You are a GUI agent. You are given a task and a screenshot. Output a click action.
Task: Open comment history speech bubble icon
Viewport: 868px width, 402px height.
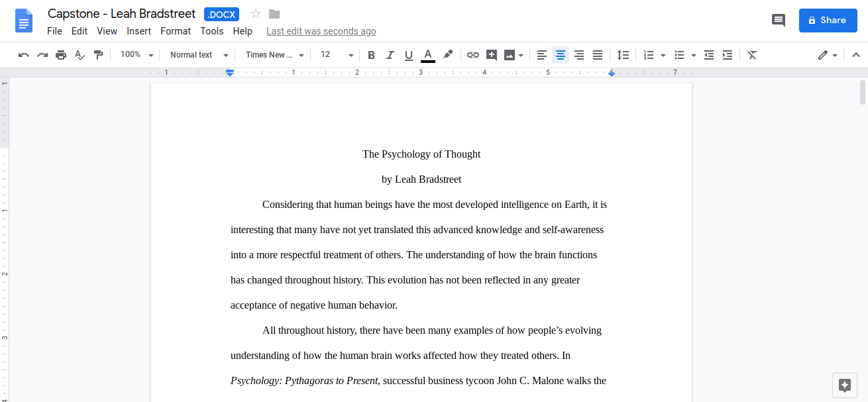pos(779,21)
